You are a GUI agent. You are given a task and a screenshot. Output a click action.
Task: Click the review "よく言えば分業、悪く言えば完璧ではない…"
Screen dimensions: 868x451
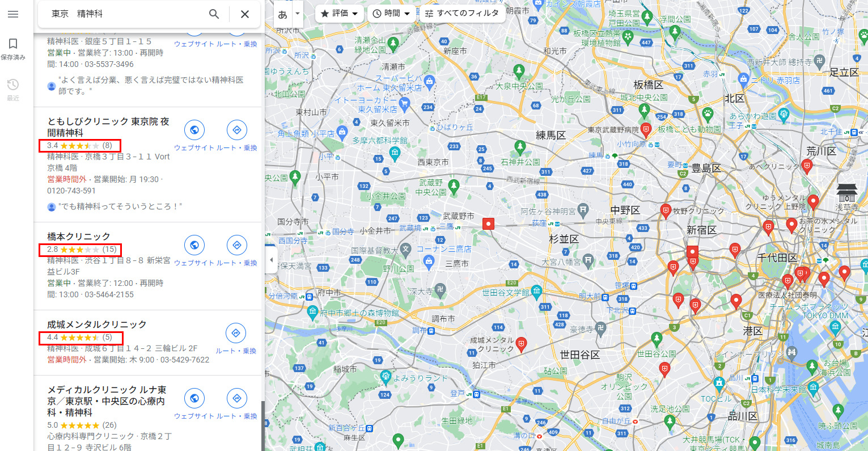(151, 85)
